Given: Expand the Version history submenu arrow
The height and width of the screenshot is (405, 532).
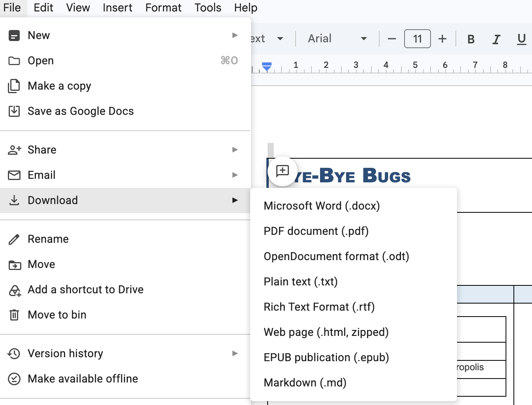Looking at the screenshot, I should pyautogui.click(x=235, y=353).
